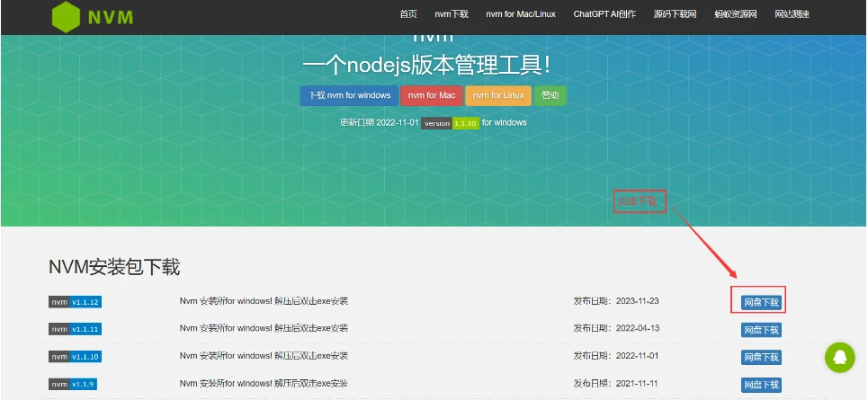Download v1.1.12 via the 网盘下载 button

761,303
